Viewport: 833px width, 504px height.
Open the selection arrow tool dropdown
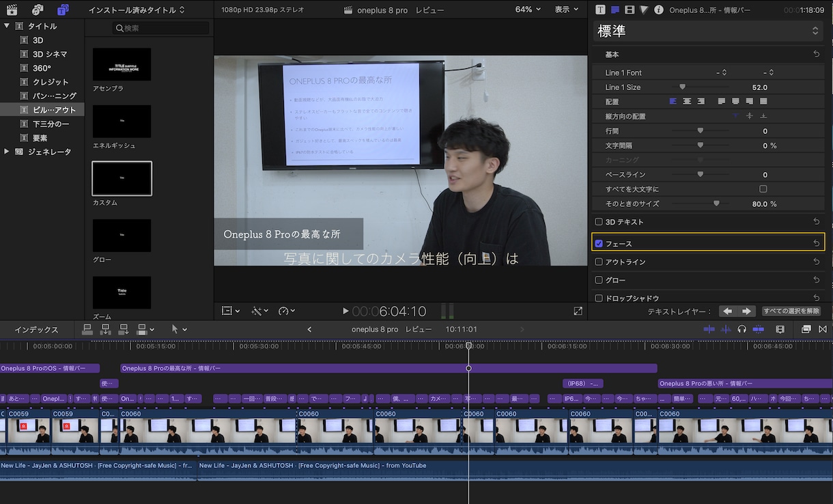click(179, 329)
